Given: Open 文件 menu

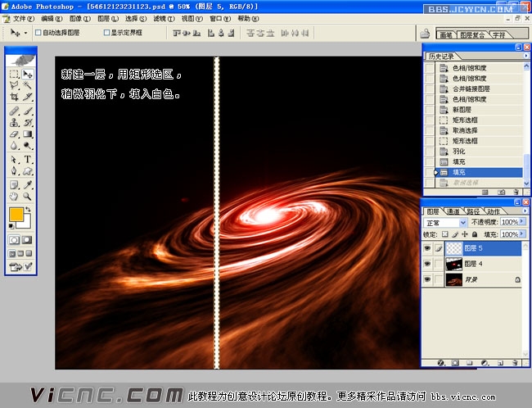Looking at the screenshot, I should point(24,19).
